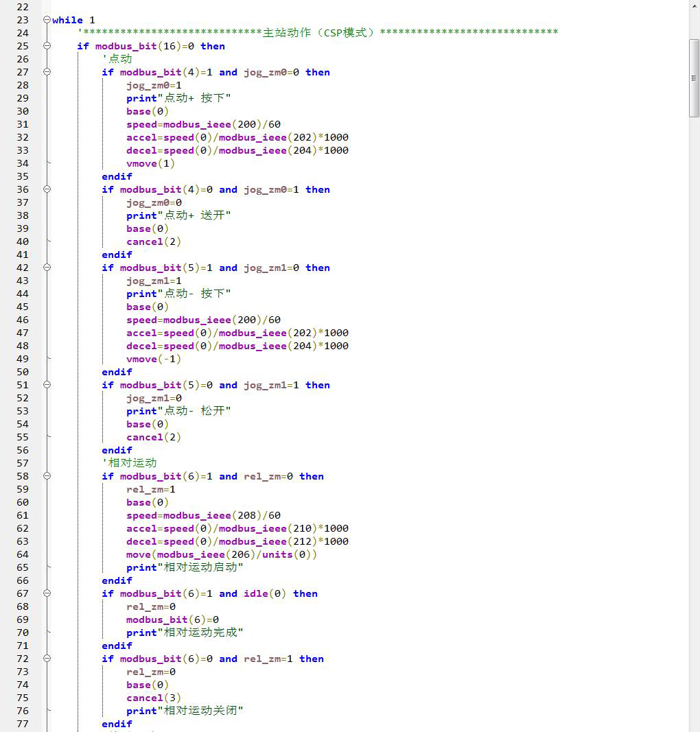Click the cancel(3) statement
The width and height of the screenshot is (700, 732).
pyautogui.click(x=153, y=698)
